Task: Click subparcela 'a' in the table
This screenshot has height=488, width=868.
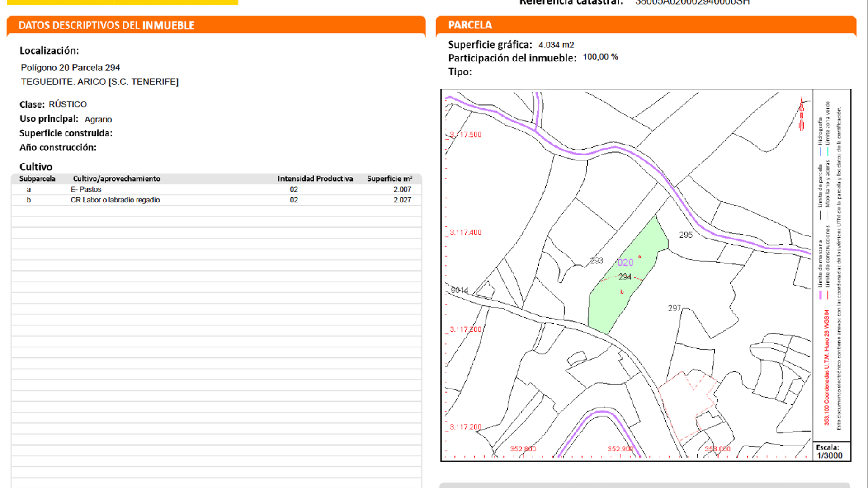Action: [x=29, y=190]
